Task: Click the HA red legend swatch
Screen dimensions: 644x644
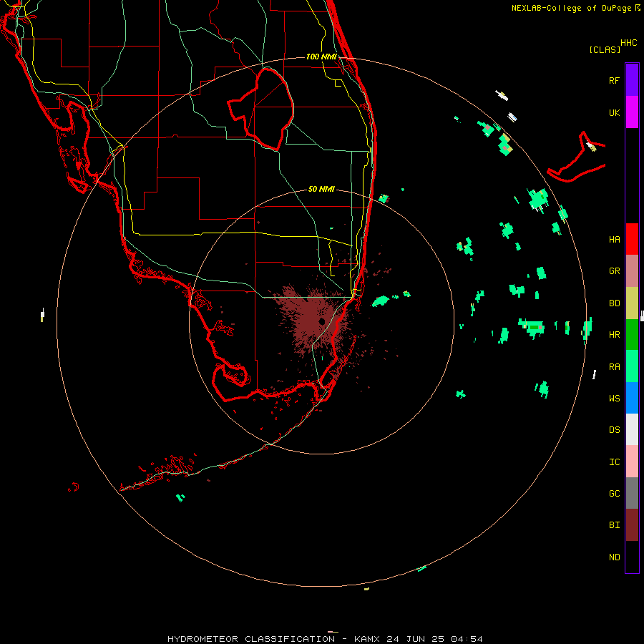Action: (632, 239)
